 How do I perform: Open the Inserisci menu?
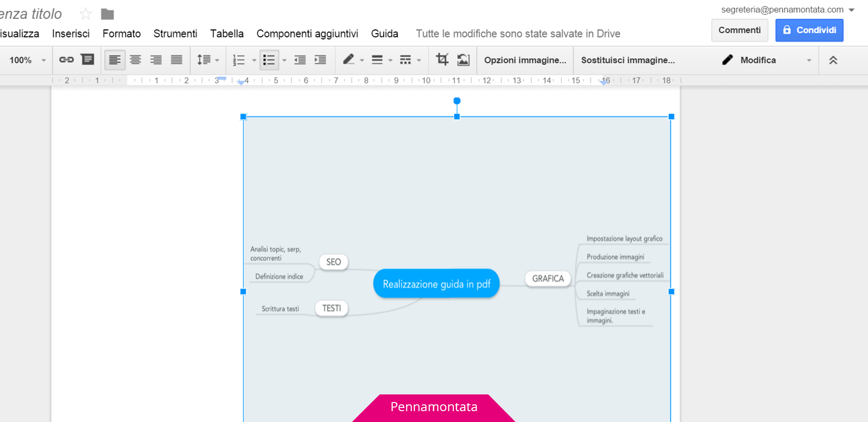[71, 33]
